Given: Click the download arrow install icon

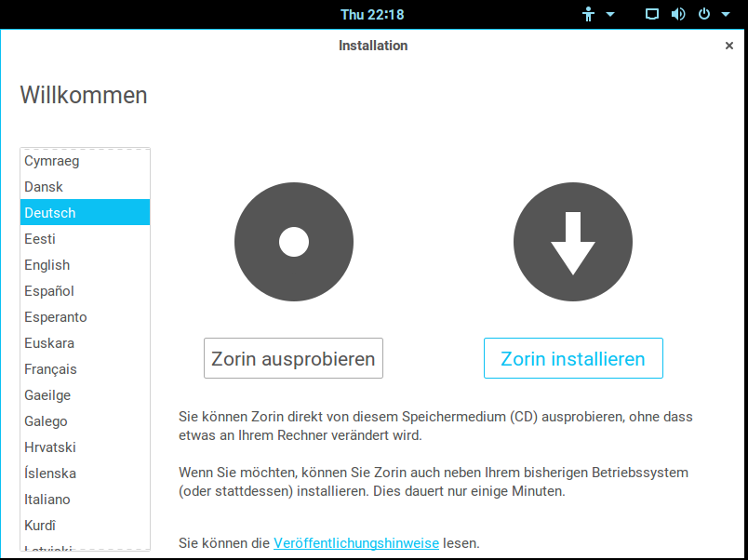Looking at the screenshot, I should point(572,243).
